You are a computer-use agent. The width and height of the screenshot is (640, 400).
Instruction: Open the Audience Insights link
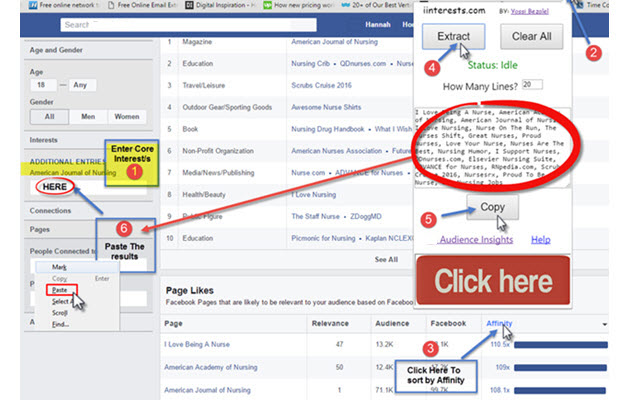pos(476,240)
